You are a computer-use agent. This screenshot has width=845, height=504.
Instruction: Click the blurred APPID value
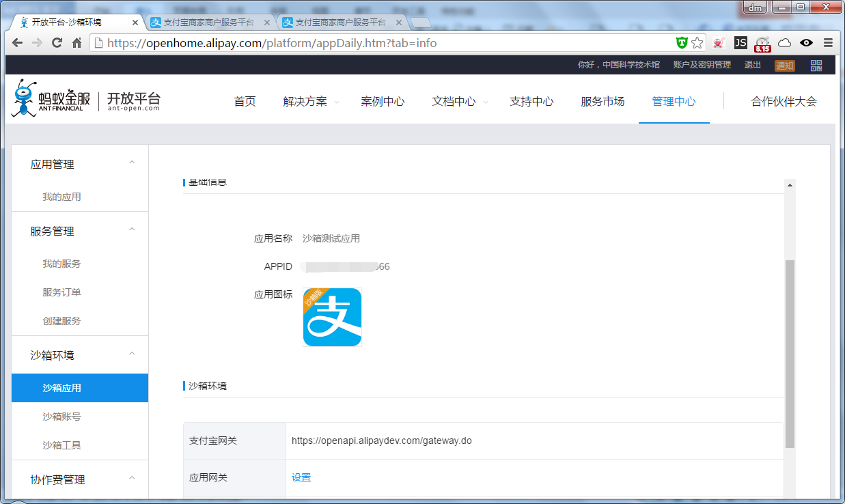pyautogui.click(x=346, y=266)
